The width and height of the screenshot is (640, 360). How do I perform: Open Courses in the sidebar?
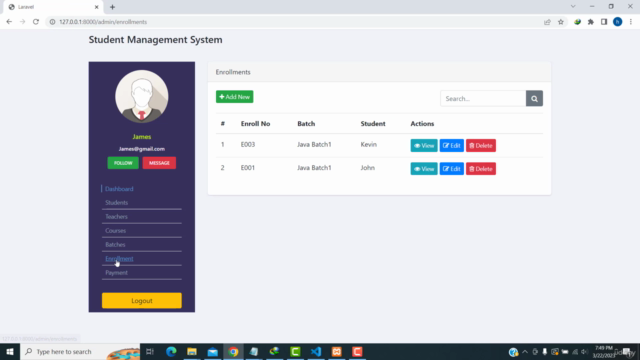116,231
